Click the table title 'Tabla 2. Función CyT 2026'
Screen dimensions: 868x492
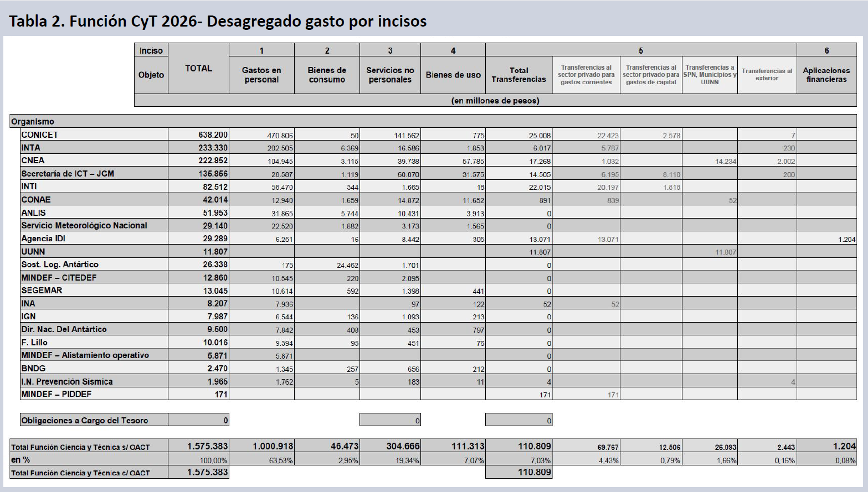point(217,21)
